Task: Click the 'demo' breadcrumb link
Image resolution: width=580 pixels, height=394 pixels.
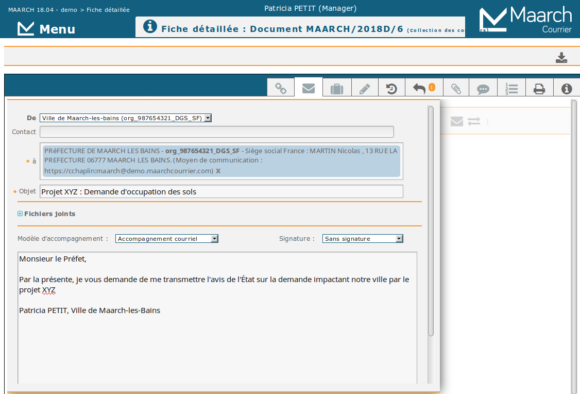Action: coord(69,10)
